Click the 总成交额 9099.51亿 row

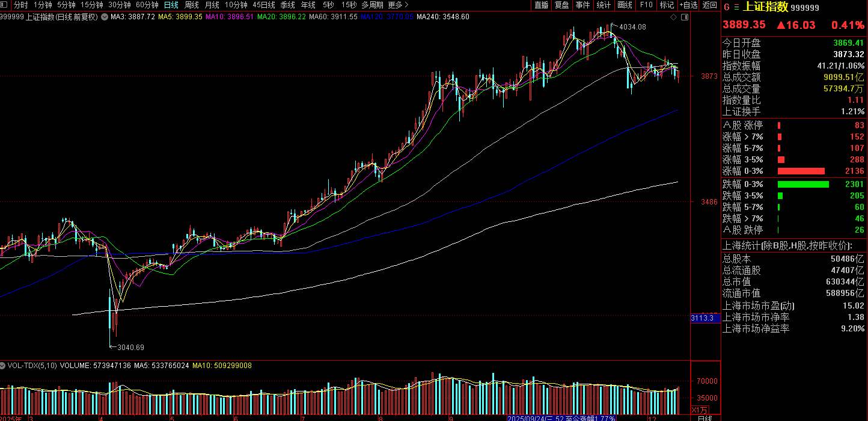pos(793,77)
